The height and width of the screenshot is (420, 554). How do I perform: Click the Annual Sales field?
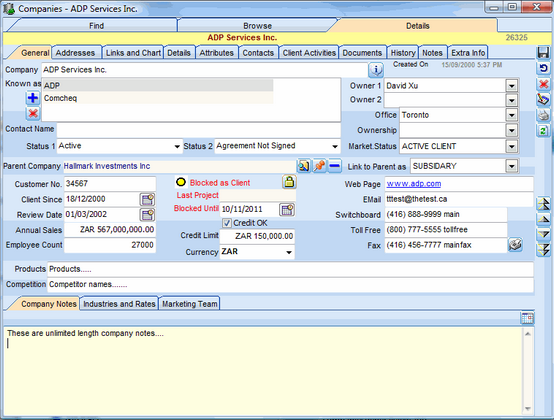[x=110, y=230]
